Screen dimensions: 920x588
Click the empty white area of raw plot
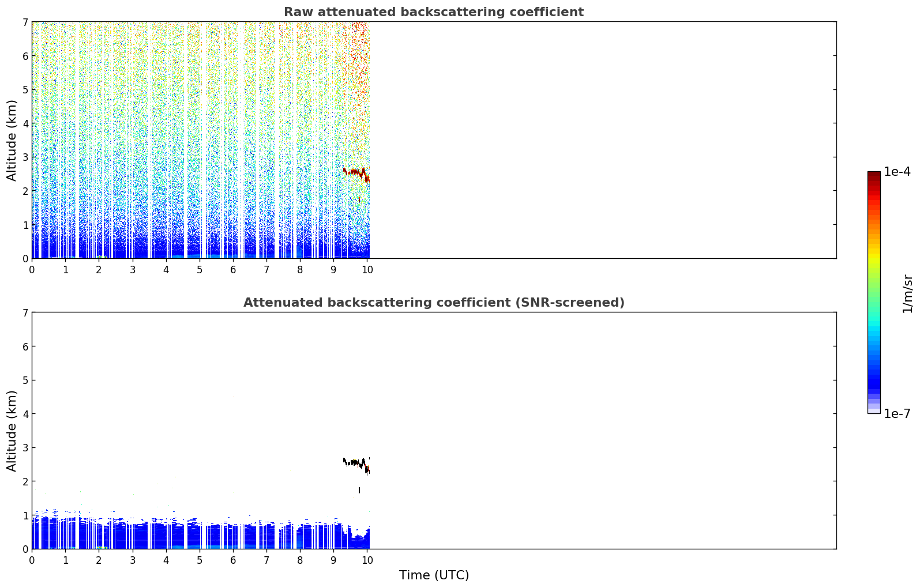click(603, 140)
